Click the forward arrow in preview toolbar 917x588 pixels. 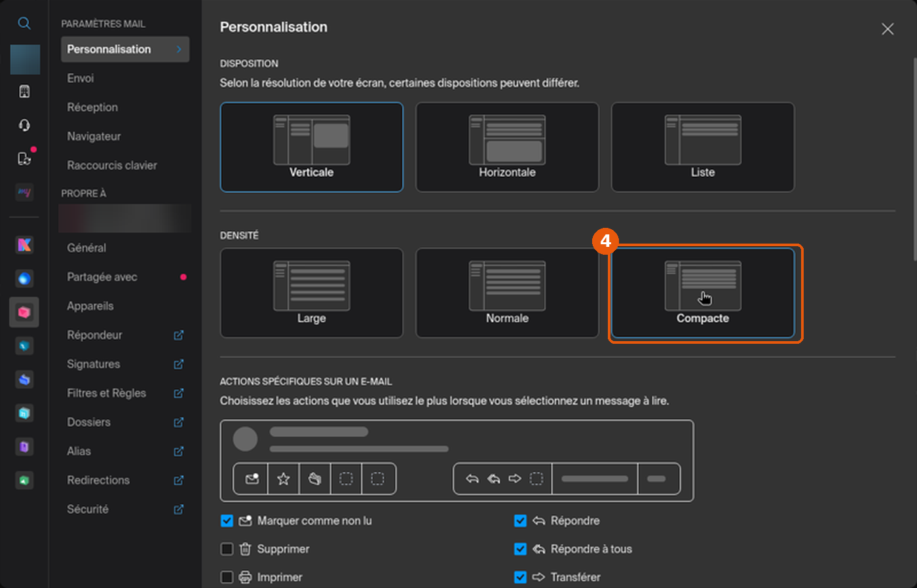(x=515, y=479)
